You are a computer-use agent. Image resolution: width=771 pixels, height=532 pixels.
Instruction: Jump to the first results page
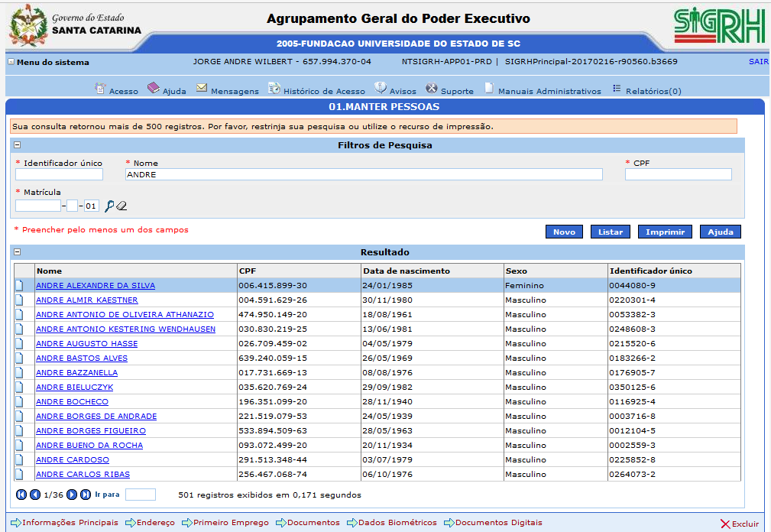pos(21,495)
